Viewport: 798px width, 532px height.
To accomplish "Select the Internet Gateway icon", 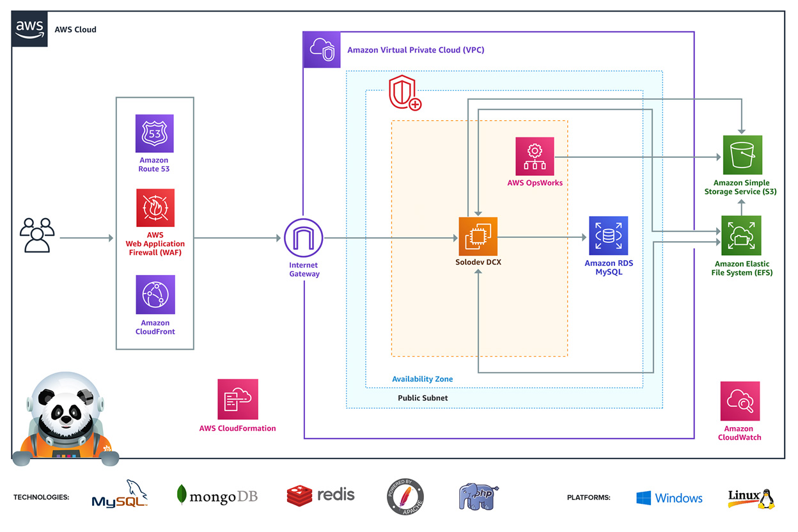I will pos(304,239).
